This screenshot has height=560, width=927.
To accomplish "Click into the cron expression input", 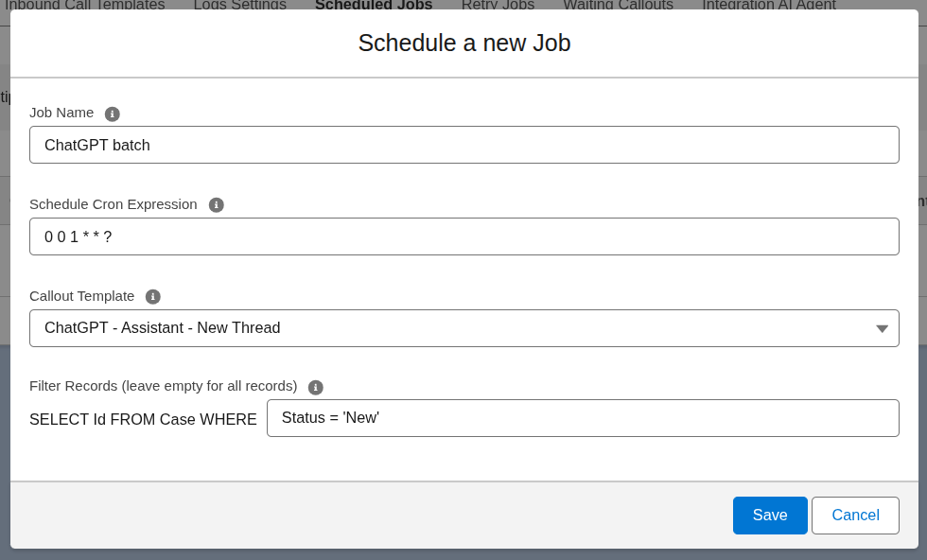I will (463, 236).
